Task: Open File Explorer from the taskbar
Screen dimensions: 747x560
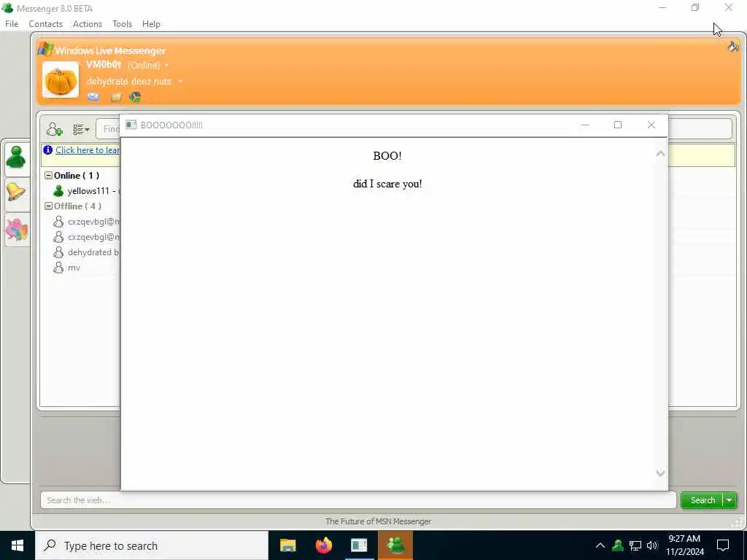Action: coord(287,545)
